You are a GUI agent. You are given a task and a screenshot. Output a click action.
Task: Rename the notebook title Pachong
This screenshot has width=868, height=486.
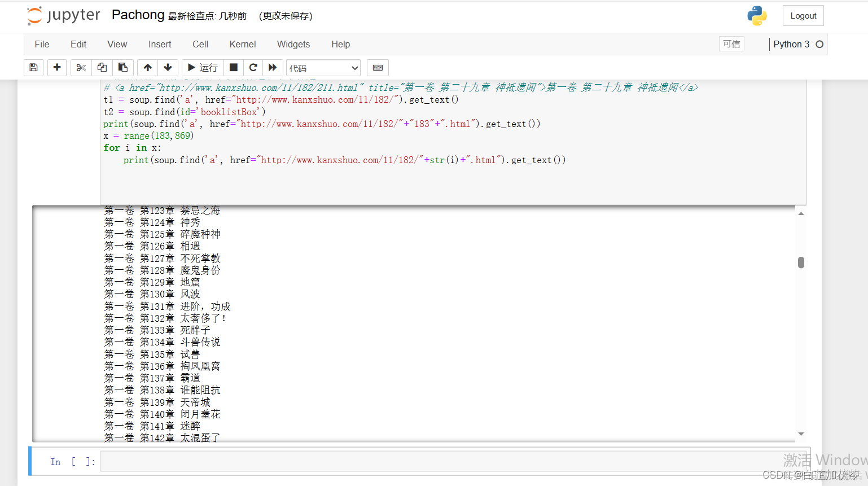coord(138,15)
